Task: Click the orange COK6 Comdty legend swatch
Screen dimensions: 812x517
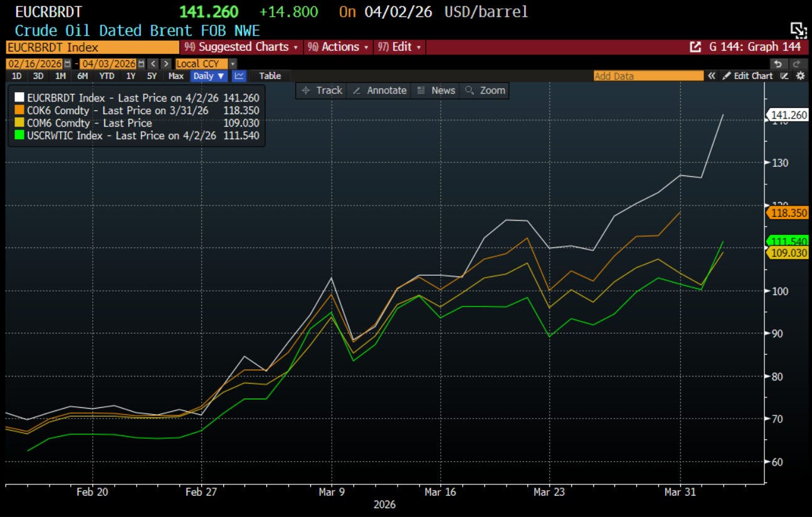Action: 19,110
